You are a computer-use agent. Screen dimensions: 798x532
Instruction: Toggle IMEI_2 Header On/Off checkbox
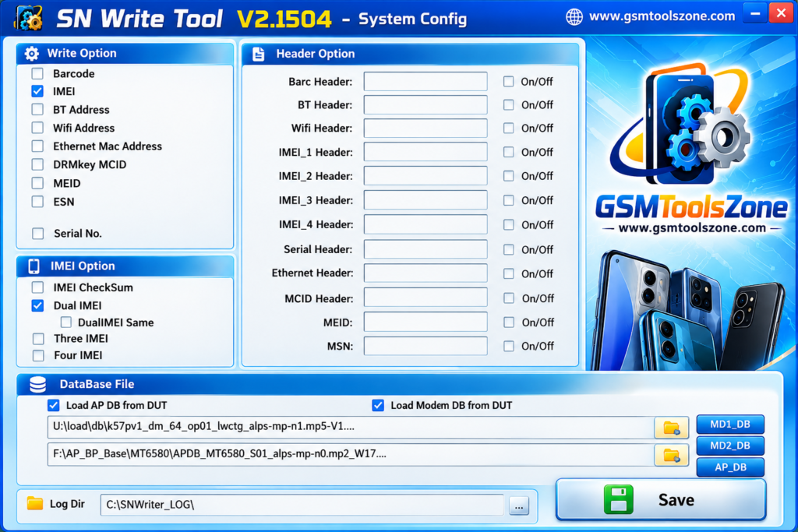[x=508, y=176]
